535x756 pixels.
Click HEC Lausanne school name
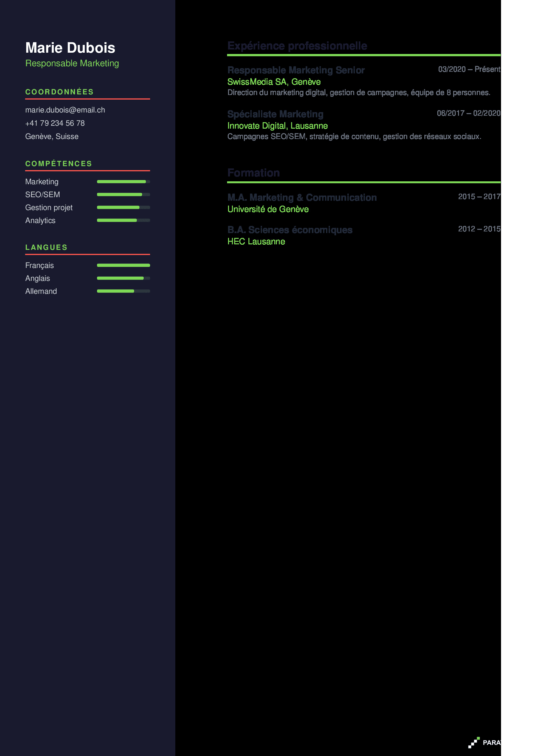point(256,242)
